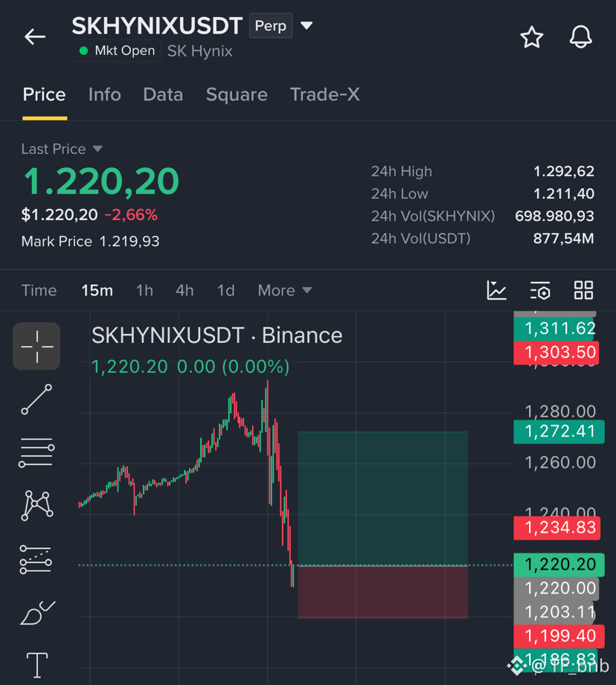This screenshot has width=616, height=685.
Task: Click the 1,203.11 gray price label
Action: click(555, 612)
